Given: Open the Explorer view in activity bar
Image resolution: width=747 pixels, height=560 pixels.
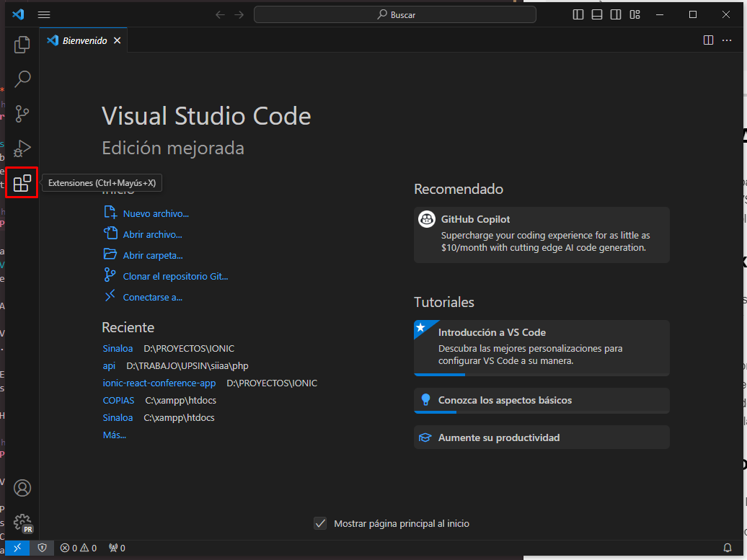Looking at the screenshot, I should pos(22,44).
